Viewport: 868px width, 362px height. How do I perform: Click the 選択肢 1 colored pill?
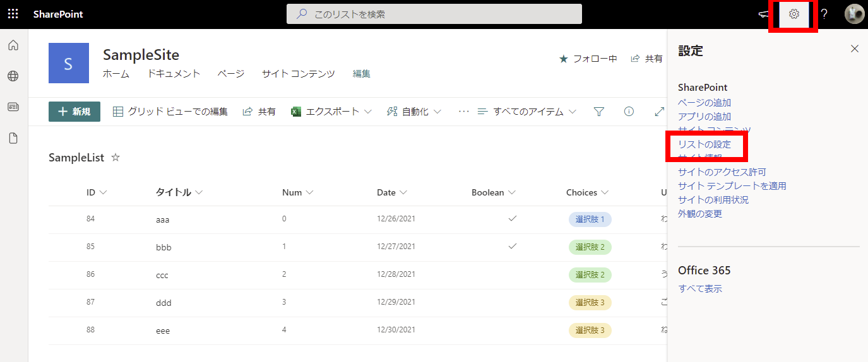coord(590,219)
